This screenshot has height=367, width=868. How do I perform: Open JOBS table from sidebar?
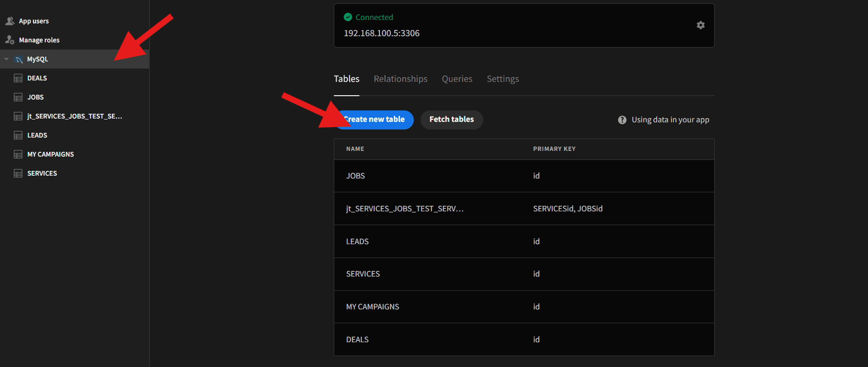coord(74,97)
